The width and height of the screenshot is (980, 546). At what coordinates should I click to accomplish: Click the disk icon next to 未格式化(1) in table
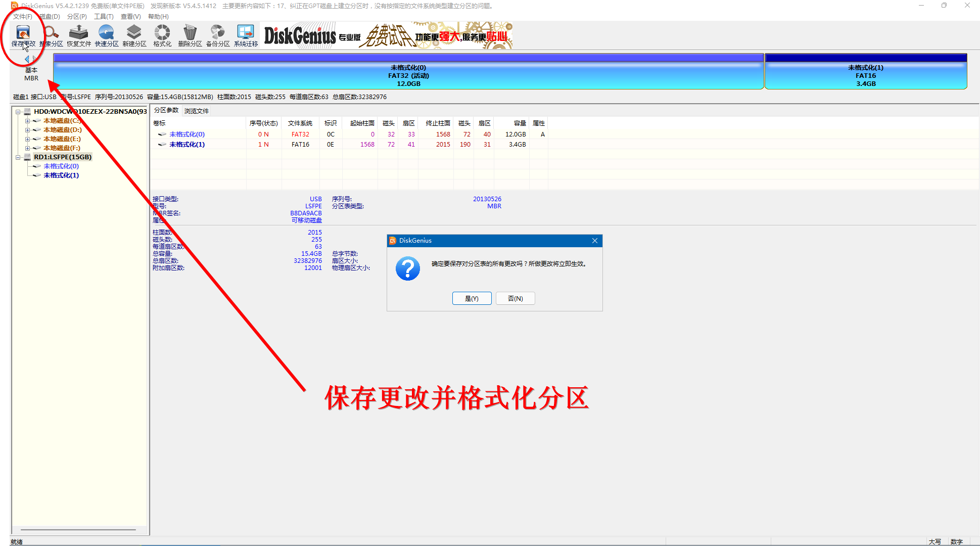click(x=162, y=145)
